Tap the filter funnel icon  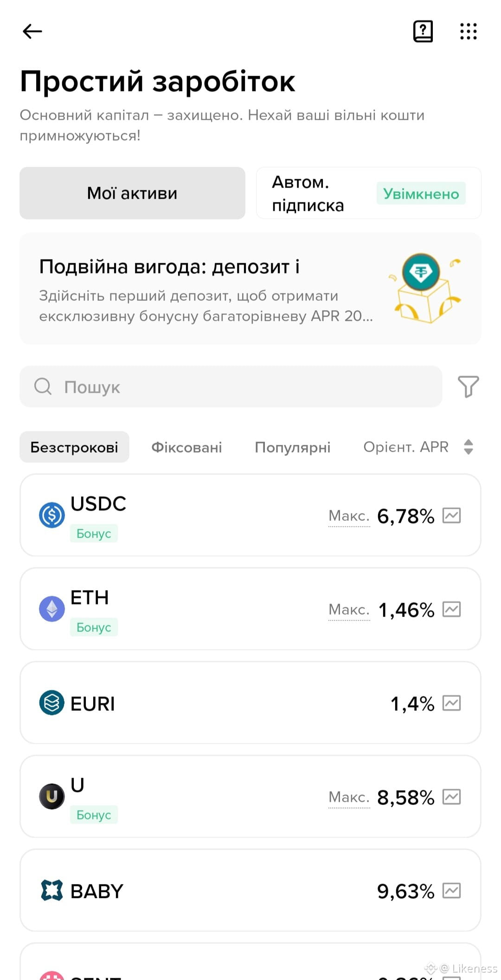pyautogui.click(x=468, y=386)
